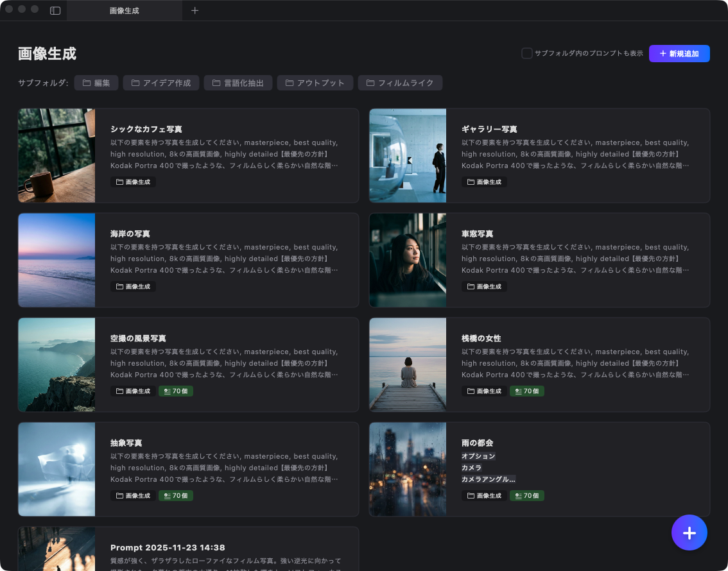Select the 抽象写真 title

[x=126, y=443]
